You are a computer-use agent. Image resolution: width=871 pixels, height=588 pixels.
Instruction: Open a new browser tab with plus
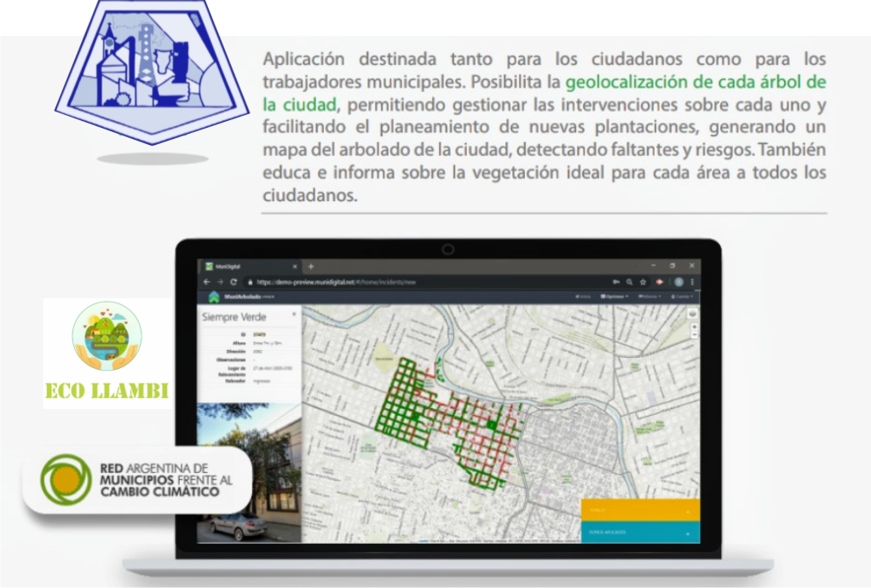coord(311,267)
